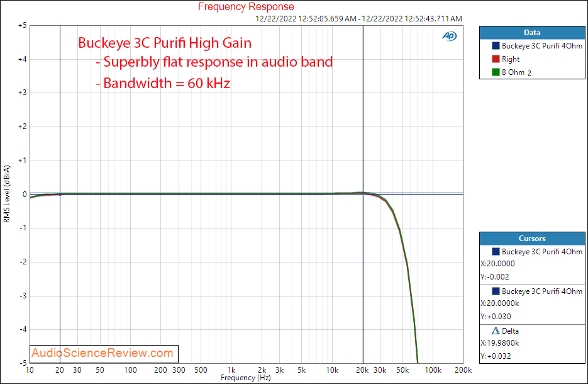The height and width of the screenshot is (384, 588).
Task: Click the '10' tick on the frequency axis
Action: pyautogui.click(x=30, y=370)
